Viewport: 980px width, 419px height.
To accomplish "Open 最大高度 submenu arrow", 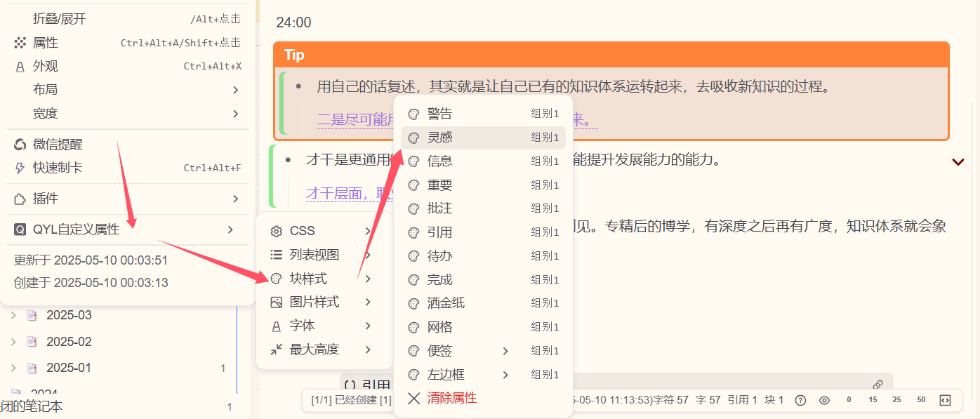I will click(x=368, y=349).
